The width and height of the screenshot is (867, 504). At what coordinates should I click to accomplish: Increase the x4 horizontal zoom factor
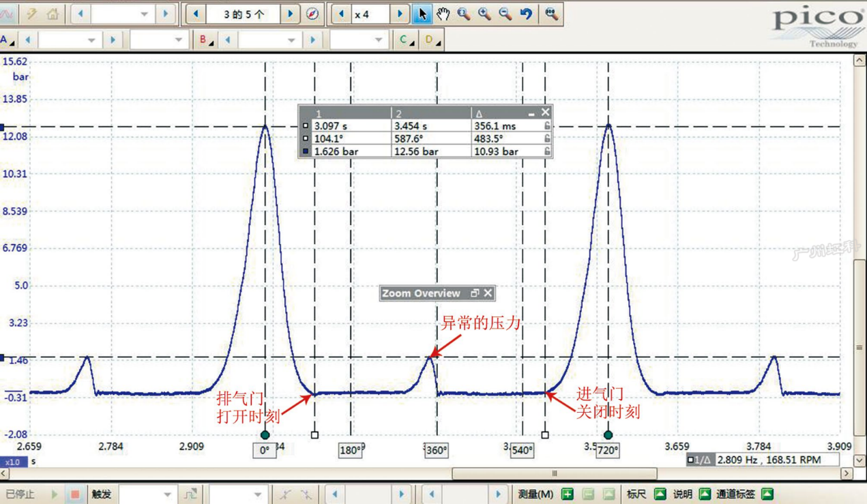point(400,14)
